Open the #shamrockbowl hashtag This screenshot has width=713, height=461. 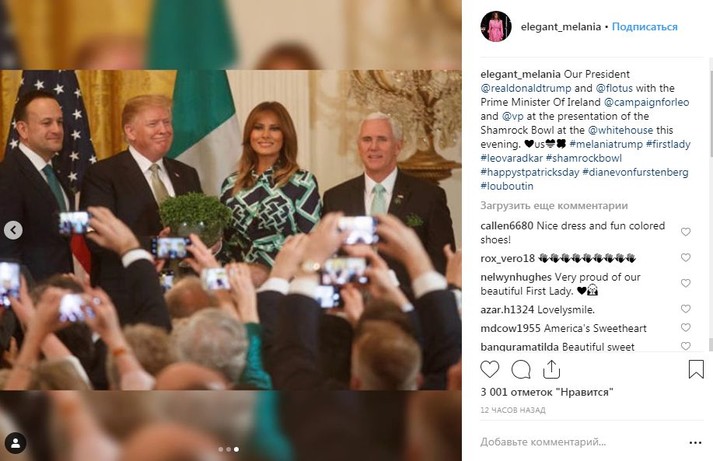pyautogui.click(x=584, y=158)
